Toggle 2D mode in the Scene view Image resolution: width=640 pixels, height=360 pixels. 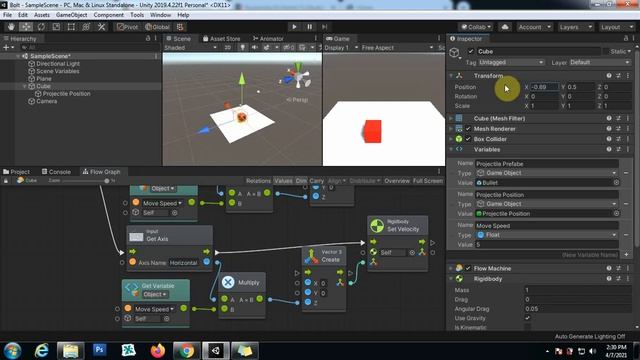click(x=228, y=47)
